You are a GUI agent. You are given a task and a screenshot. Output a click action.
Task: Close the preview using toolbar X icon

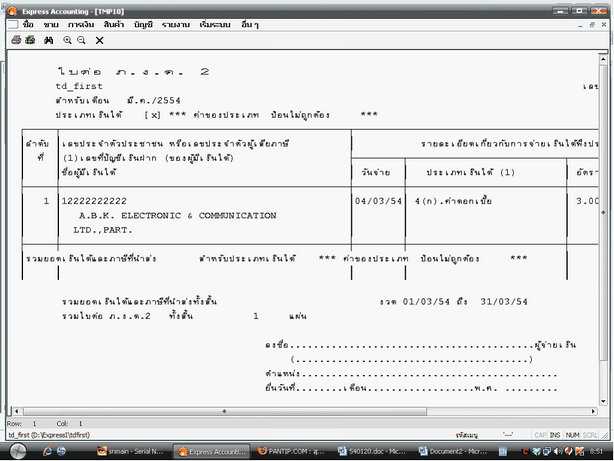99,40
